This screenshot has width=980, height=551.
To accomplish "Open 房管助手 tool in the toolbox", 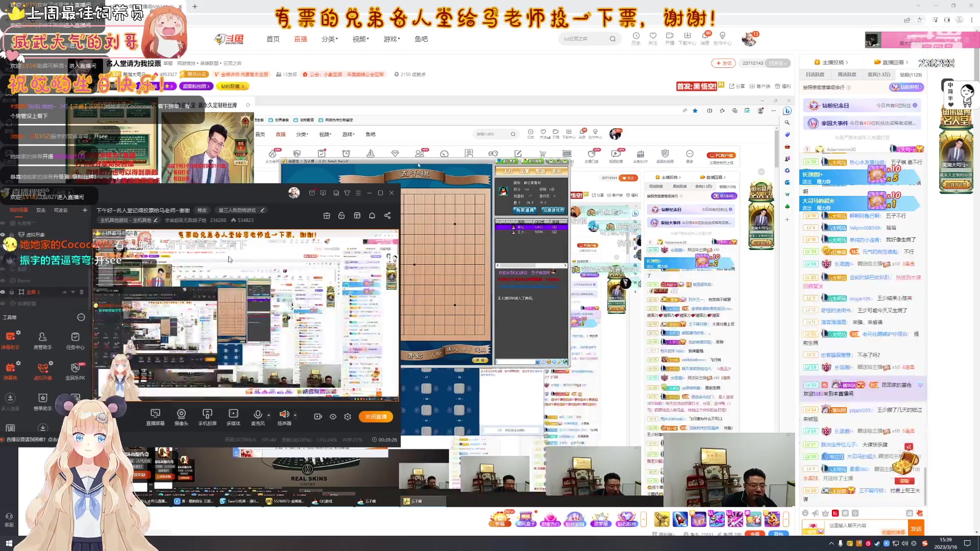I will 42,340.
